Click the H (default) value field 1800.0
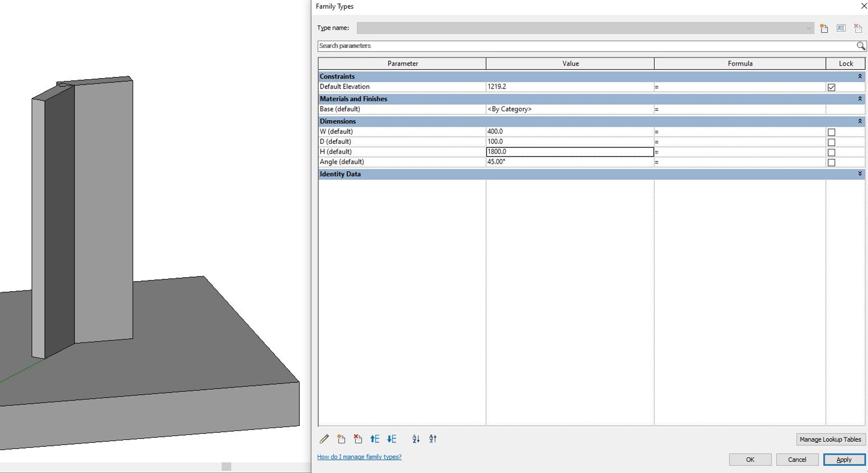 coord(570,152)
